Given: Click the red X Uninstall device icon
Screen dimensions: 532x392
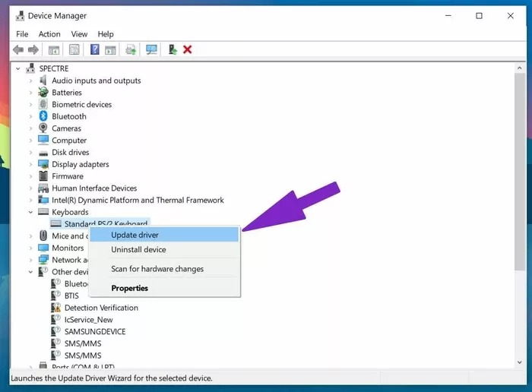Looking at the screenshot, I should pos(187,50).
